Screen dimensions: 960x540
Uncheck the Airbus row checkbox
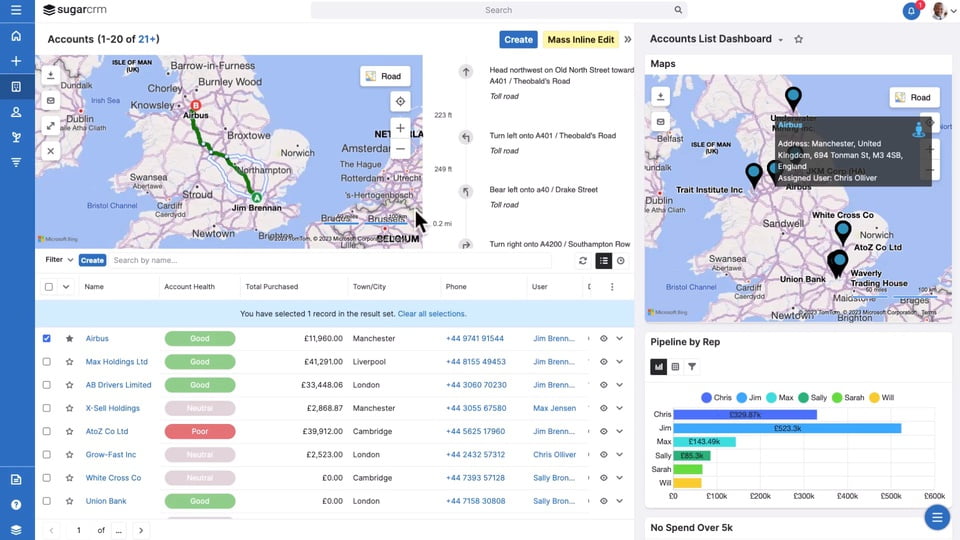tap(47, 339)
